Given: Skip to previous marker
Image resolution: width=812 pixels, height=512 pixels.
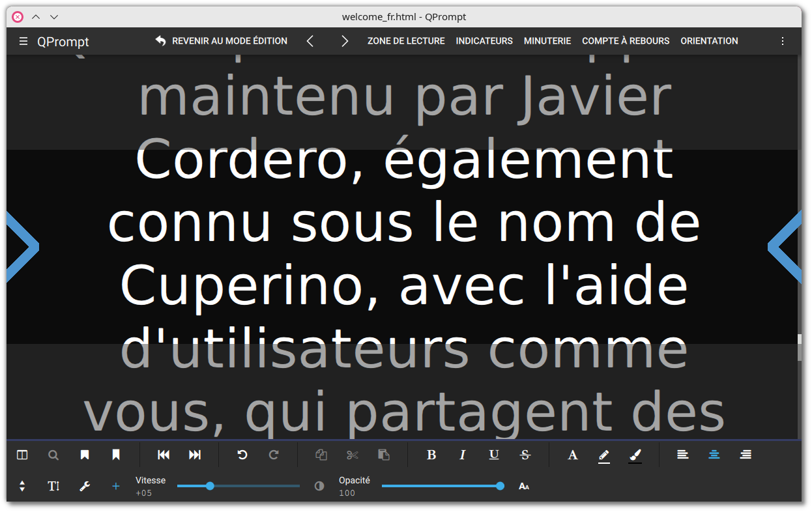Looking at the screenshot, I should click(x=164, y=455).
